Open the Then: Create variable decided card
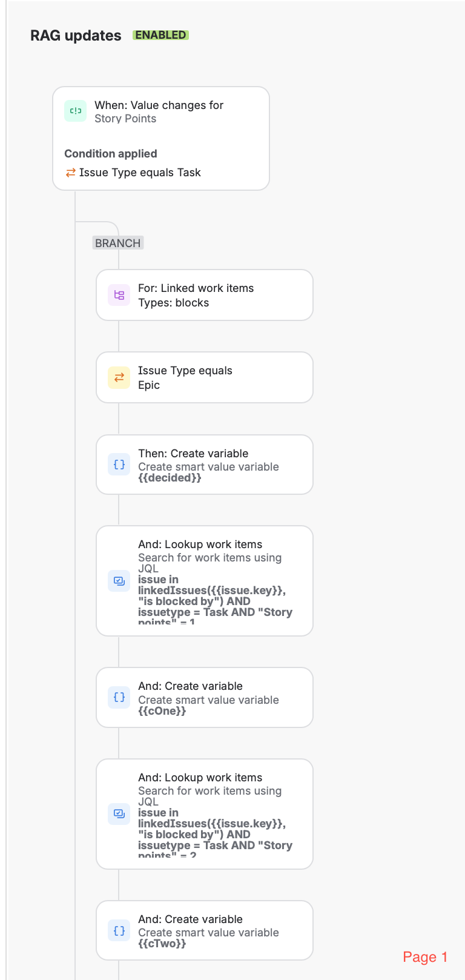 pos(205,465)
